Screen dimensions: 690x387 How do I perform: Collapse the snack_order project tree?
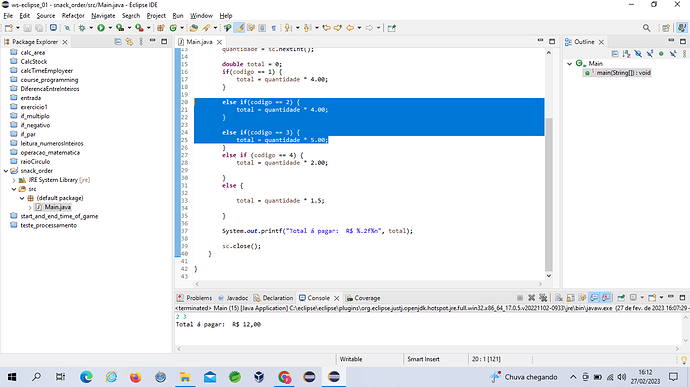tap(6, 171)
